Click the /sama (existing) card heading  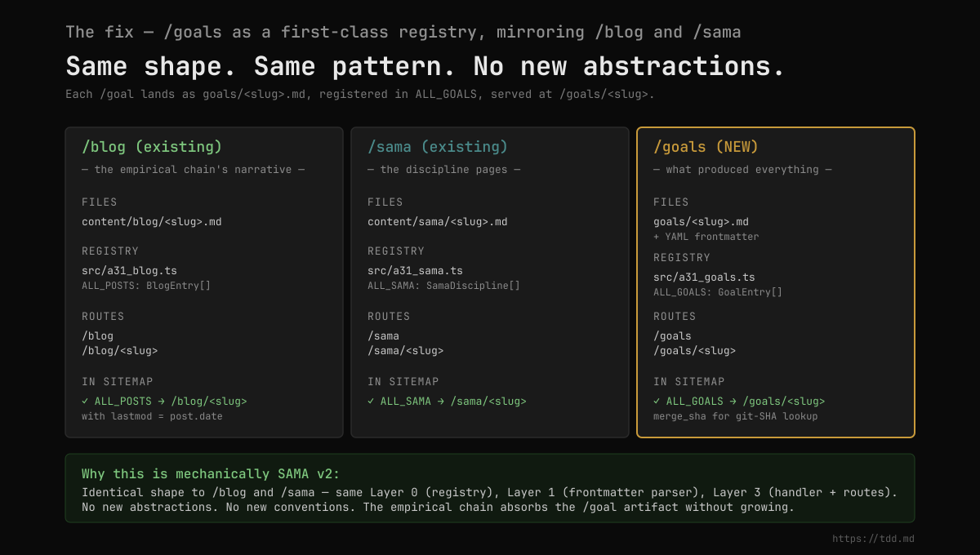[x=438, y=147]
